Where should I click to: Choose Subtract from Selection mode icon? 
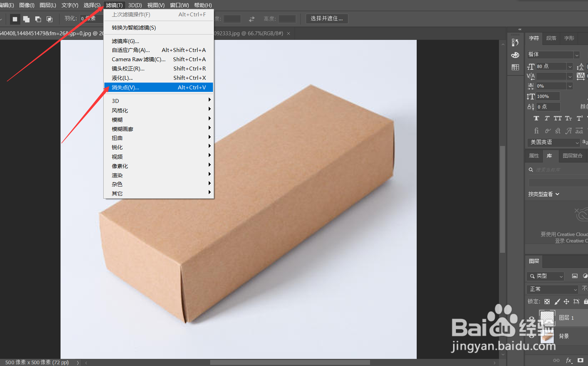pos(38,19)
